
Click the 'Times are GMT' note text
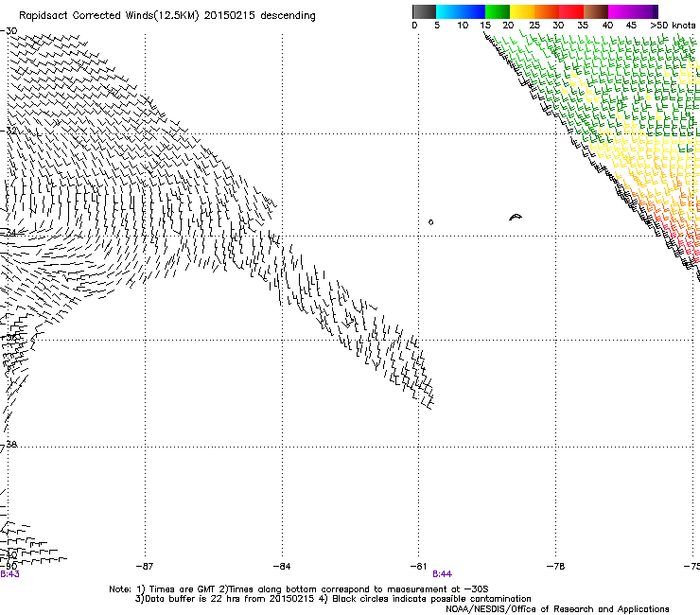click(183, 589)
